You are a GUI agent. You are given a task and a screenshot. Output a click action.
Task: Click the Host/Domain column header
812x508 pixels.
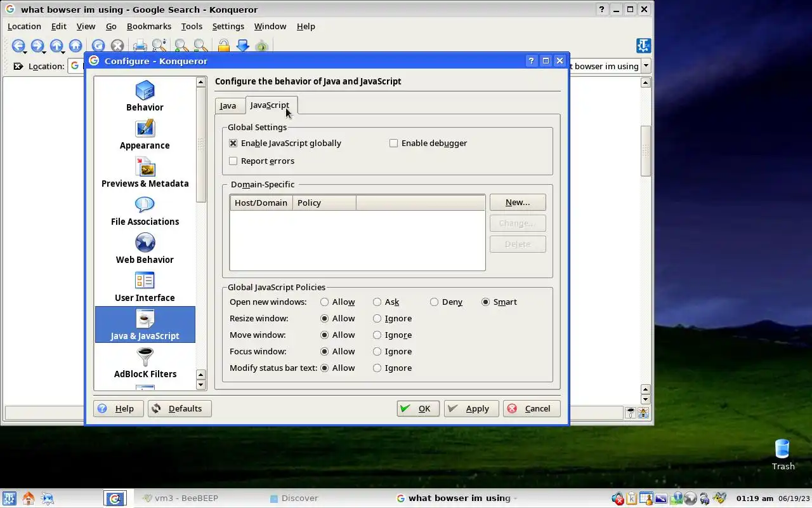(261, 203)
